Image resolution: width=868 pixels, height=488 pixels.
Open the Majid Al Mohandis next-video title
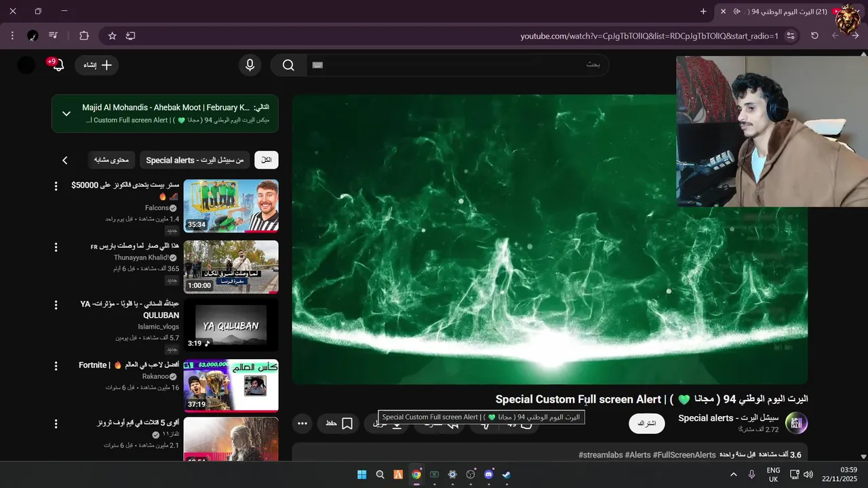(x=165, y=107)
